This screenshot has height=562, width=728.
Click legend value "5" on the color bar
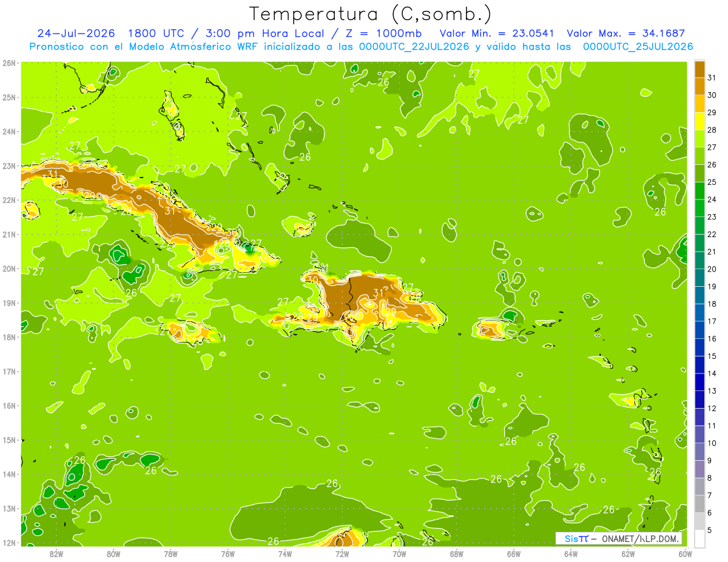710,530
